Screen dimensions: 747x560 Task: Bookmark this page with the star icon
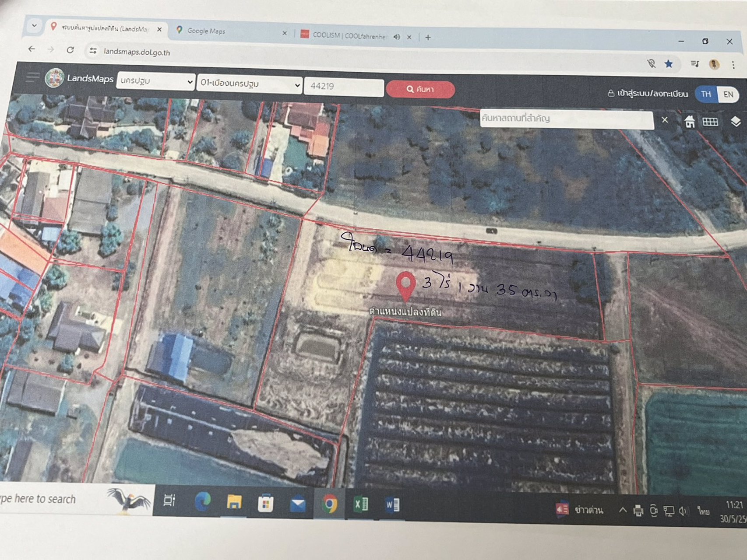668,64
